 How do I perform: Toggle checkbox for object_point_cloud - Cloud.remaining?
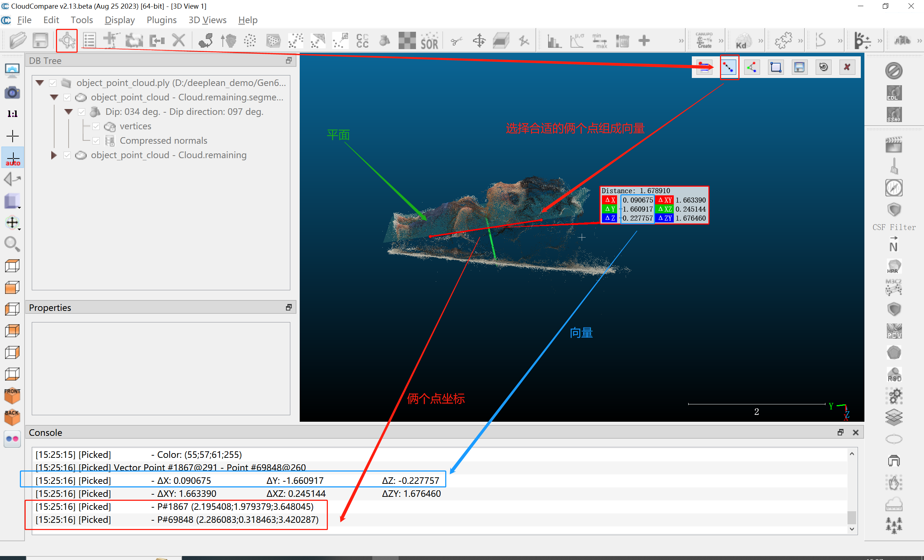pos(67,155)
